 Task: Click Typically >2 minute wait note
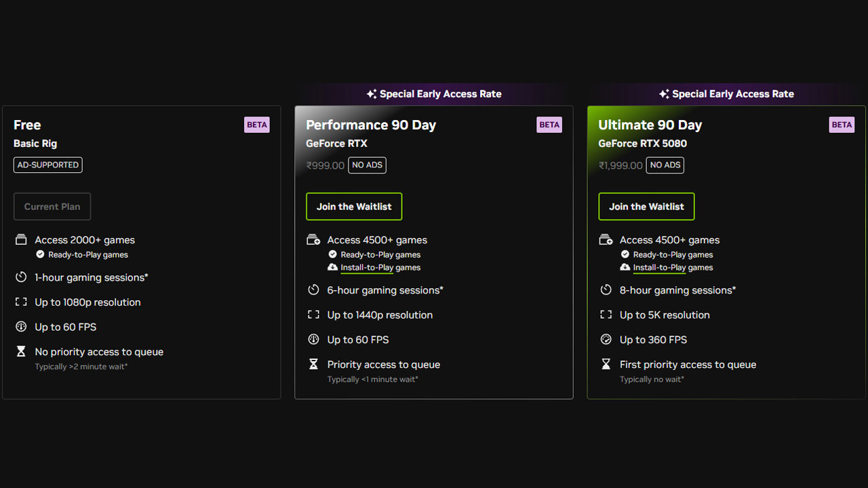pyautogui.click(x=81, y=367)
